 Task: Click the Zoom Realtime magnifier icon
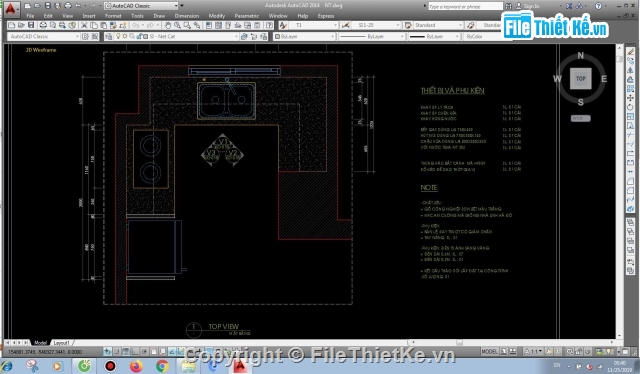pyautogui.click(x=178, y=25)
